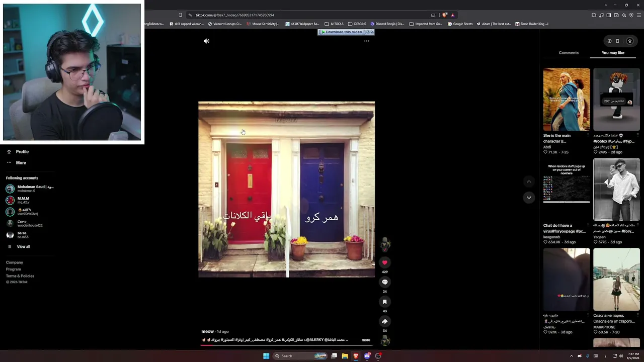Open help on the Download this video bar

pyautogui.click(x=368, y=32)
